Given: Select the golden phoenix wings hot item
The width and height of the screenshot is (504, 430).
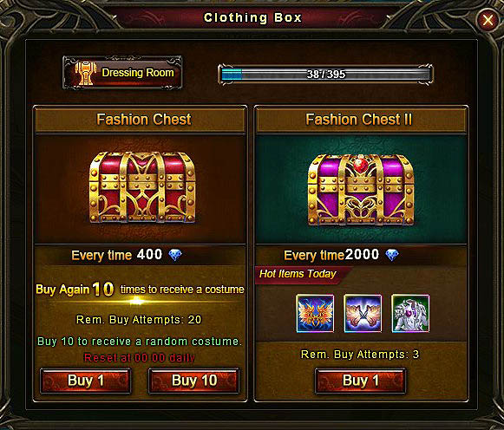Looking at the screenshot, I should click(315, 313).
